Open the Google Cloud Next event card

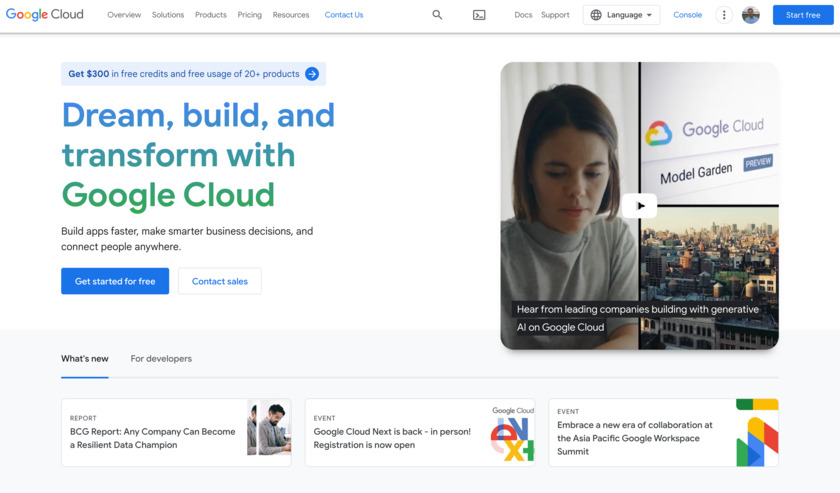(x=420, y=432)
